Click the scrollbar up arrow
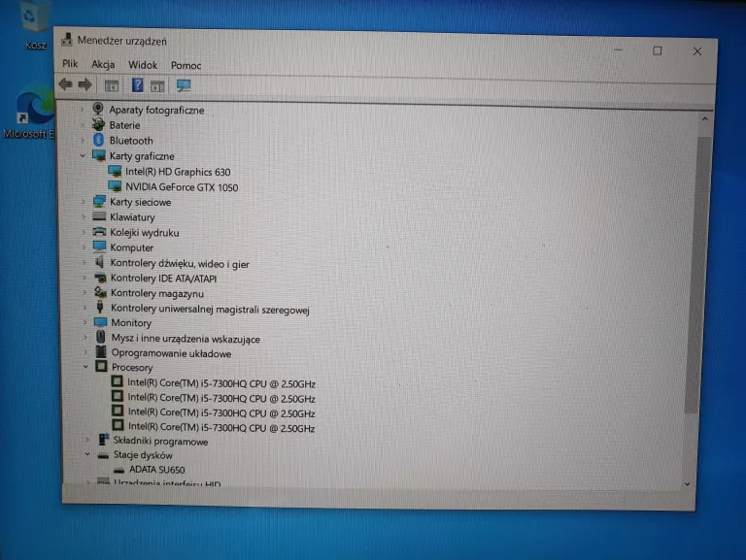 coord(704,118)
